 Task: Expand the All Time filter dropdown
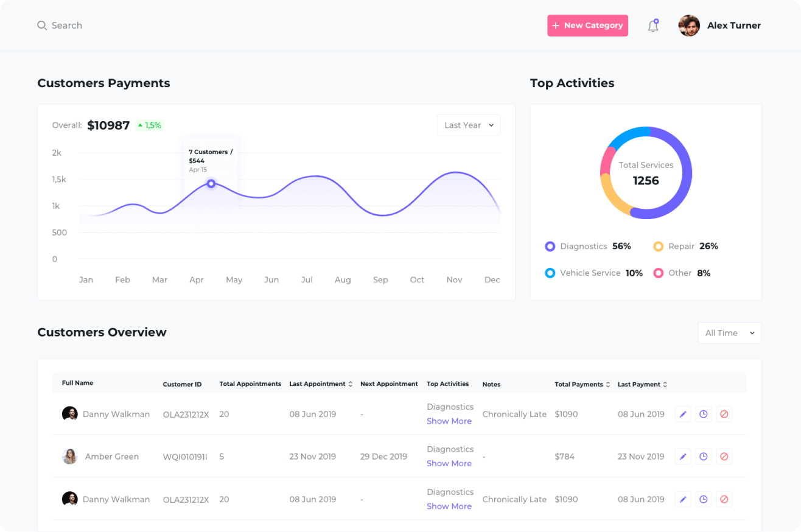(730, 333)
